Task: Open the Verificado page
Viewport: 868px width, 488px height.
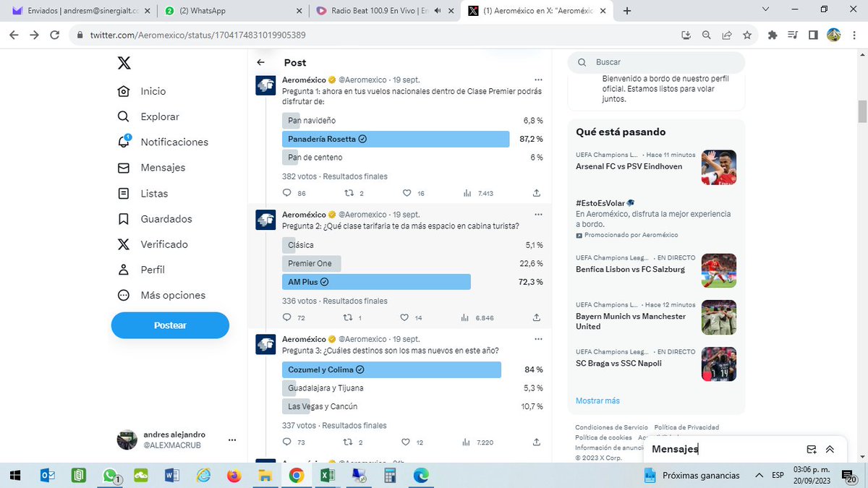Action: [x=153, y=244]
